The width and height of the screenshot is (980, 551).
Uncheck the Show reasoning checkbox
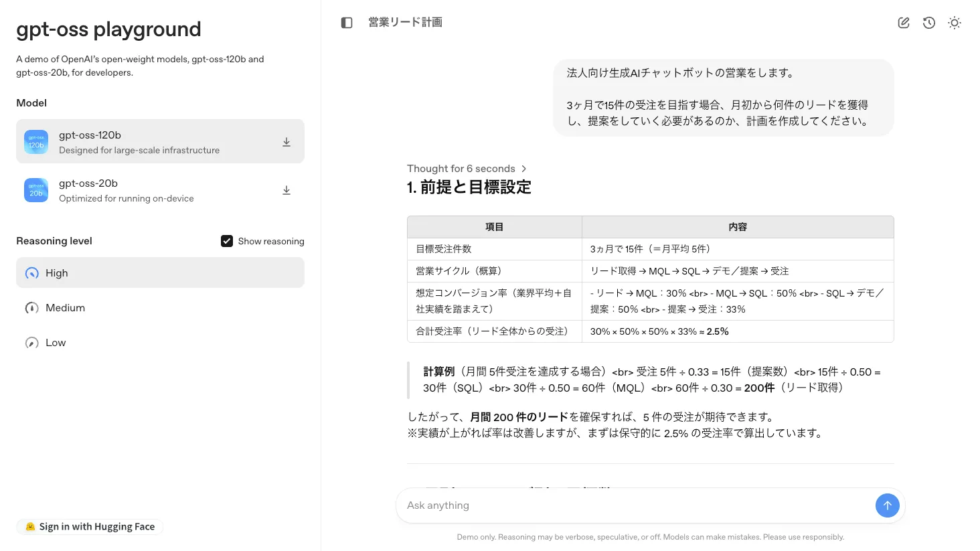point(227,241)
